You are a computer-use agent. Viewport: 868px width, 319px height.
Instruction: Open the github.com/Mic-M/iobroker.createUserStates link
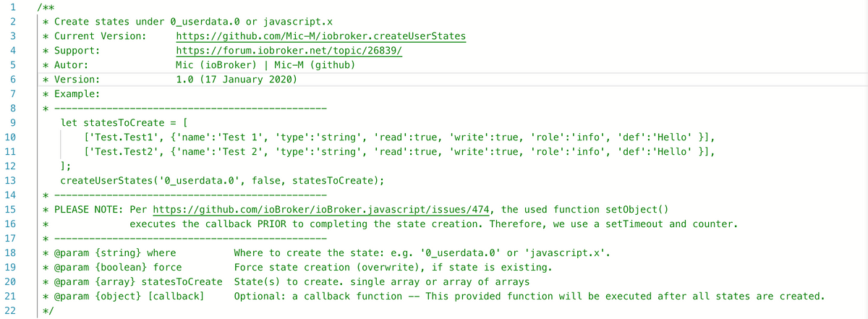coord(321,36)
